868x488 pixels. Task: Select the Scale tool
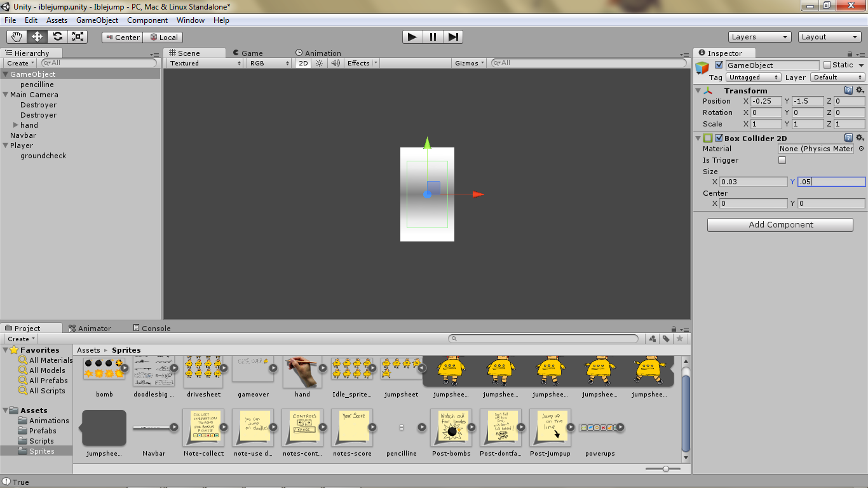(x=78, y=36)
